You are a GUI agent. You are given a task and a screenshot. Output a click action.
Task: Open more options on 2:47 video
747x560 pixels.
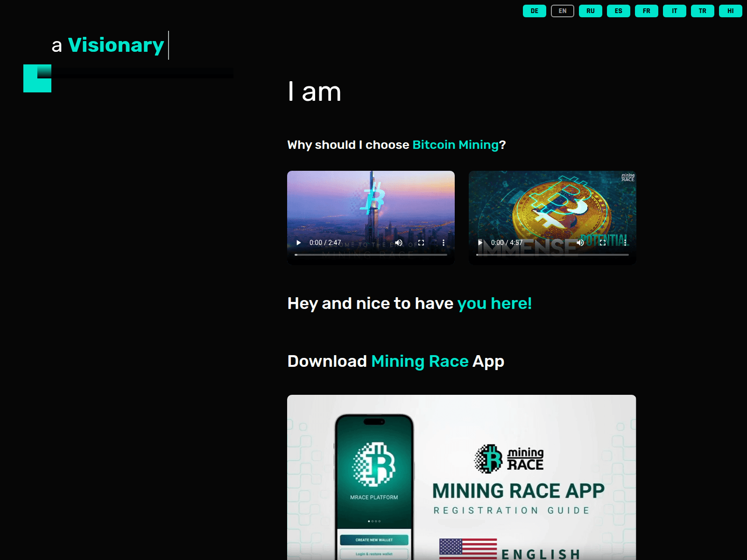coord(444,243)
